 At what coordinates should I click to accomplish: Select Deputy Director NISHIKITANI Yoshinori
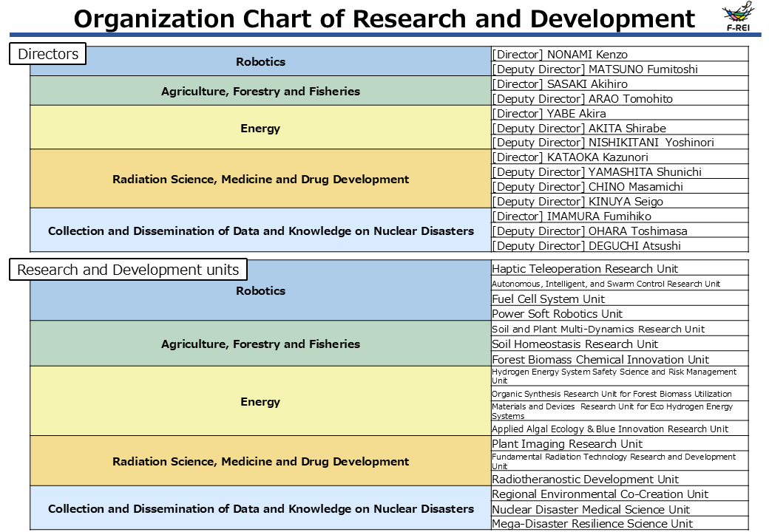603,143
